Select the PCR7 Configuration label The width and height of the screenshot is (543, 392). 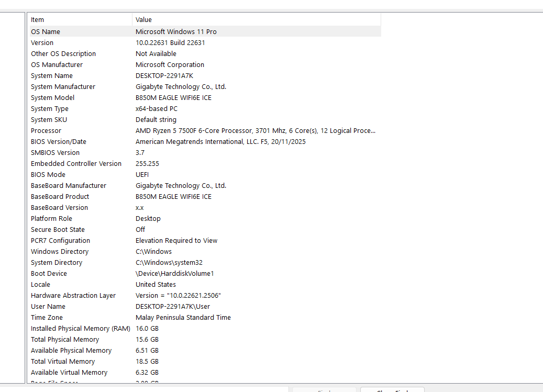[x=60, y=241]
